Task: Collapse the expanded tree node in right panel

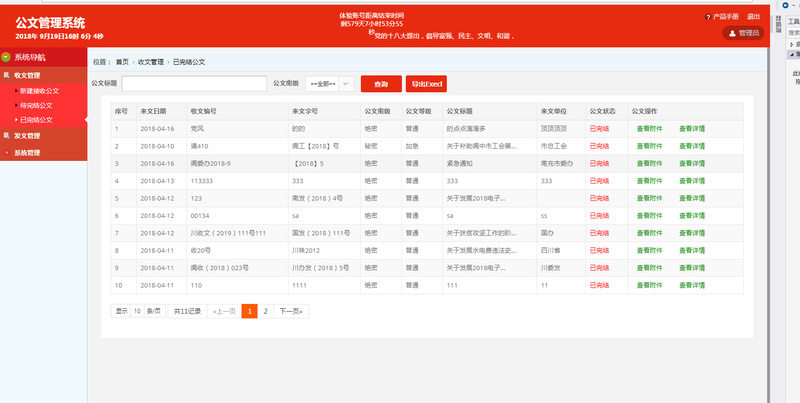Action: point(791,54)
